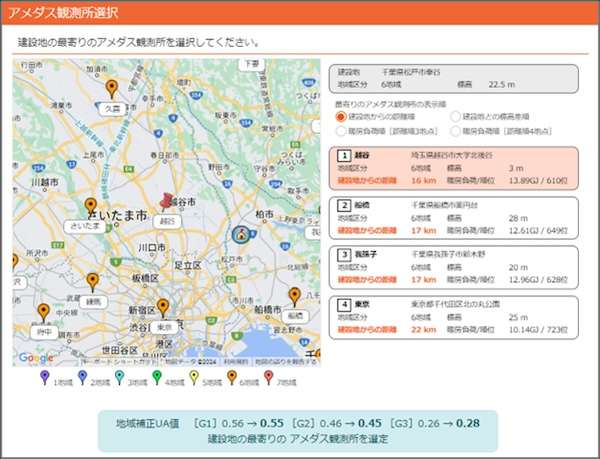Click the 下妻 map label bubble
Viewport: 600px width, 459px height.
[x=251, y=64]
